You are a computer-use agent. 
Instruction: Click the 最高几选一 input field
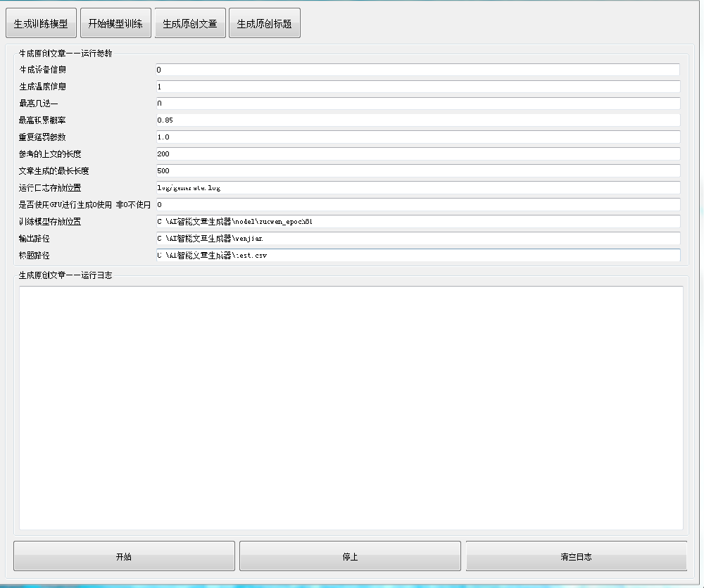tap(418, 104)
